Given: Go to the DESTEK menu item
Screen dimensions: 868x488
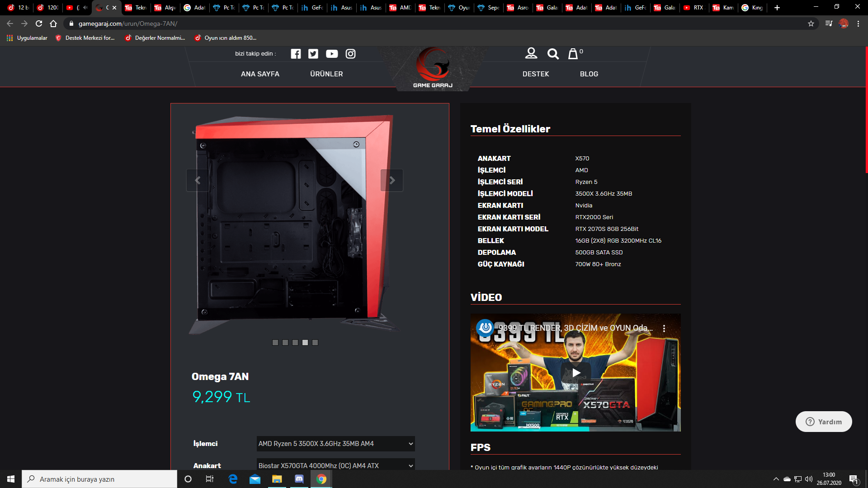Looking at the screenshot, I should pos(536,74).
